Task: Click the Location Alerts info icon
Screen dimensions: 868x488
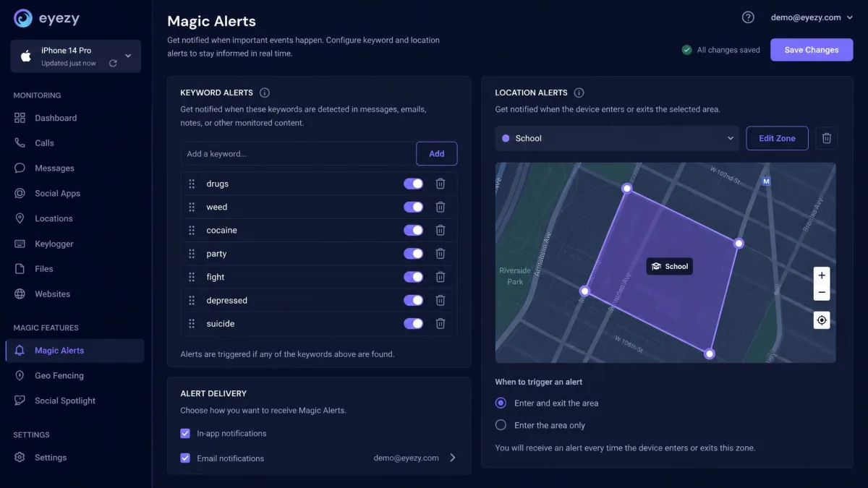Action: pos(579,93)
